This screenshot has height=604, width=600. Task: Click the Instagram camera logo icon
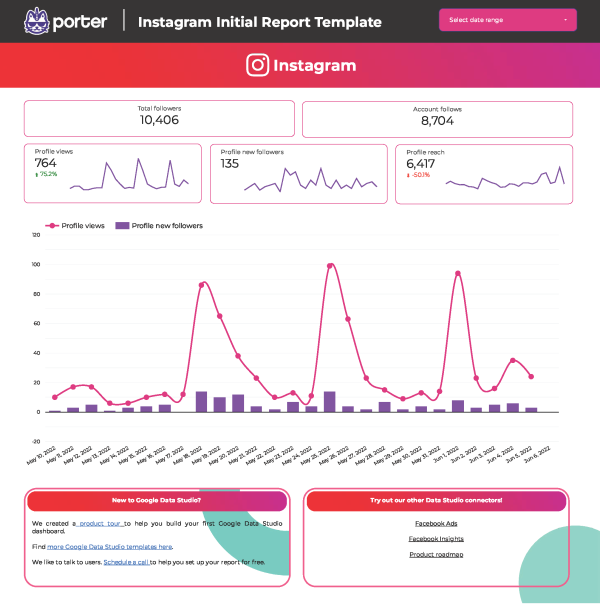(x=257, y=65)
